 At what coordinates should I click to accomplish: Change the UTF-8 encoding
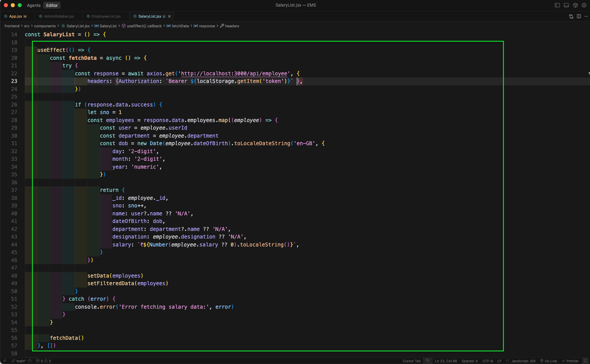pos(488,361)
